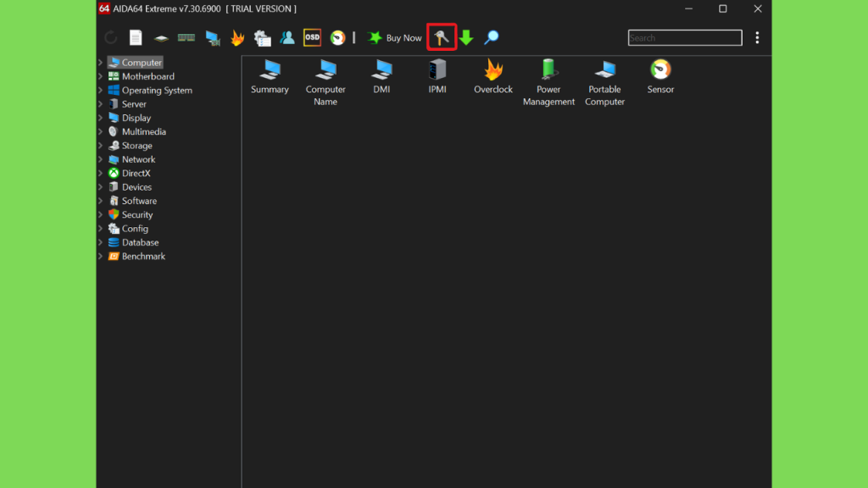
Task: Click the user account toolbar icon
Action: click(x=287, y=37)
